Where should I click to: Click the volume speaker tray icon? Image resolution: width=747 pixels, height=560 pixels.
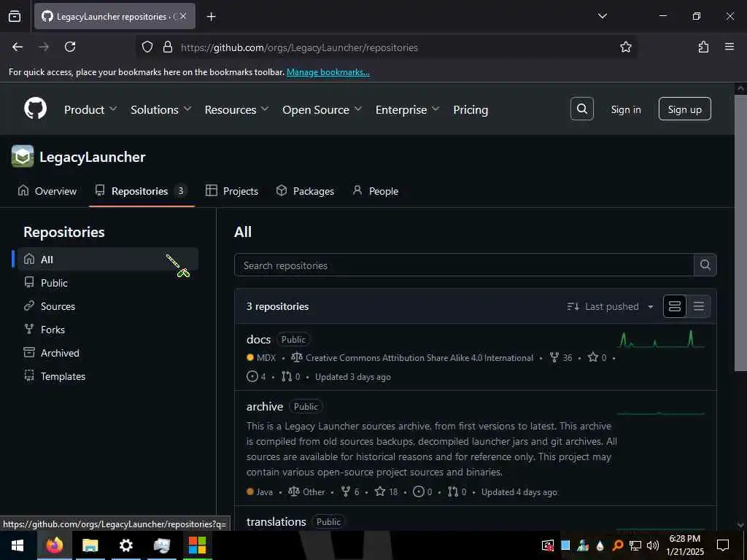click(652, 545)
